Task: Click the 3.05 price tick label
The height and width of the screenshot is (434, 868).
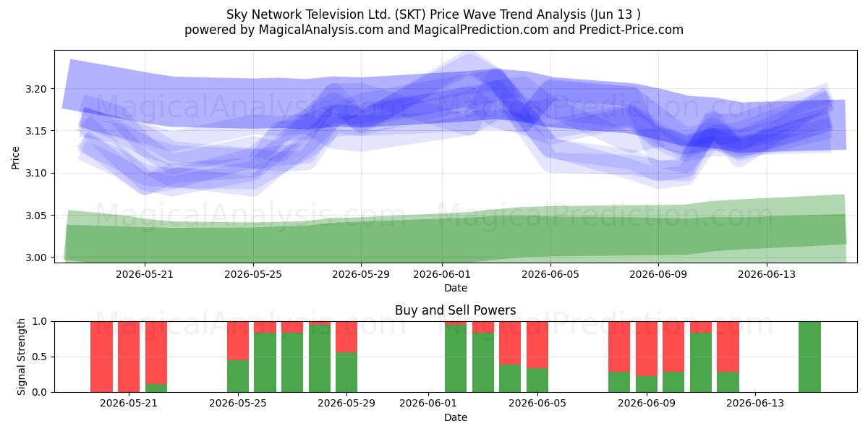Action: pos(38,216)
